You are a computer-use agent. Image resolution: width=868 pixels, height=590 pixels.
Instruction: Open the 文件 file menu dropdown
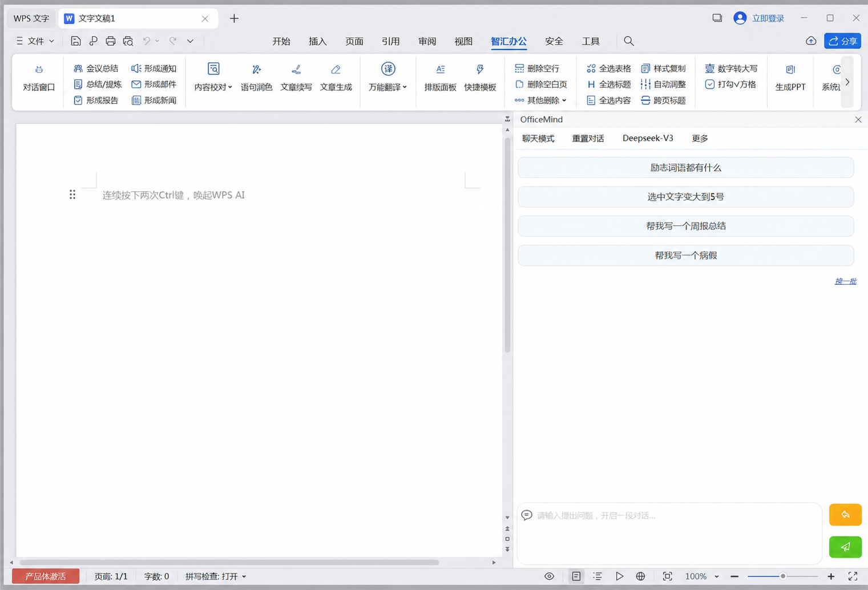coord(35,41)
